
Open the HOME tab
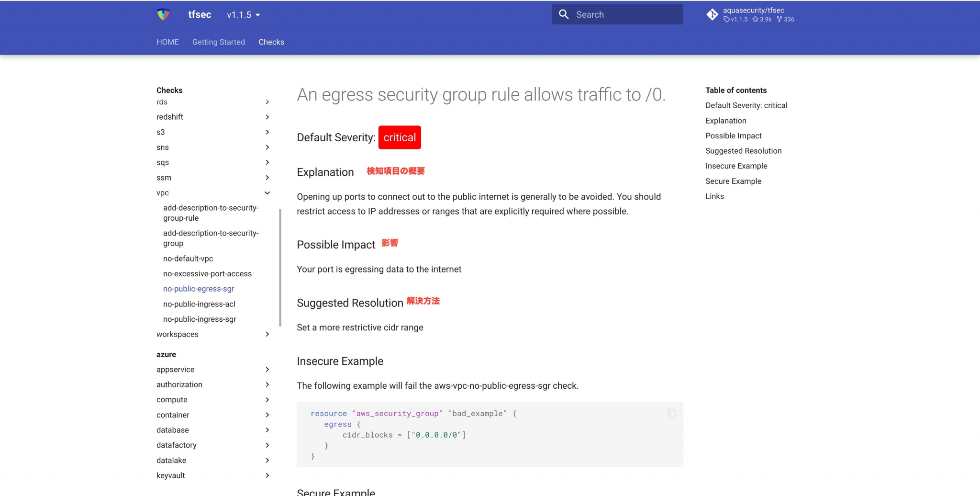point(167,42)
